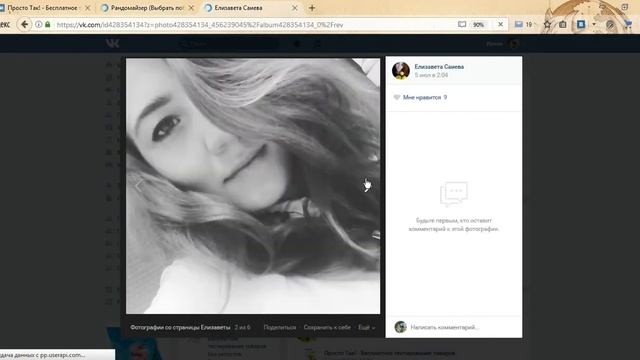Click the Написать комментарий input field

(463, 327)
